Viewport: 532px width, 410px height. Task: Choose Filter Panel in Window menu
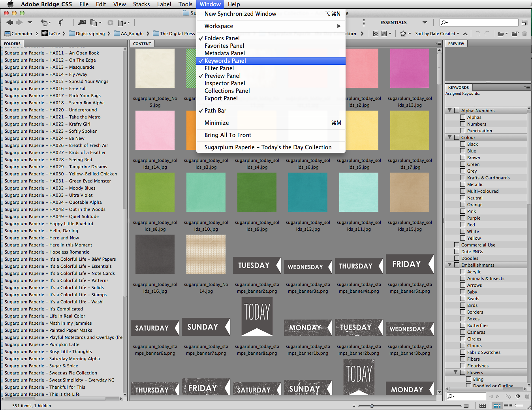(271, 68)
